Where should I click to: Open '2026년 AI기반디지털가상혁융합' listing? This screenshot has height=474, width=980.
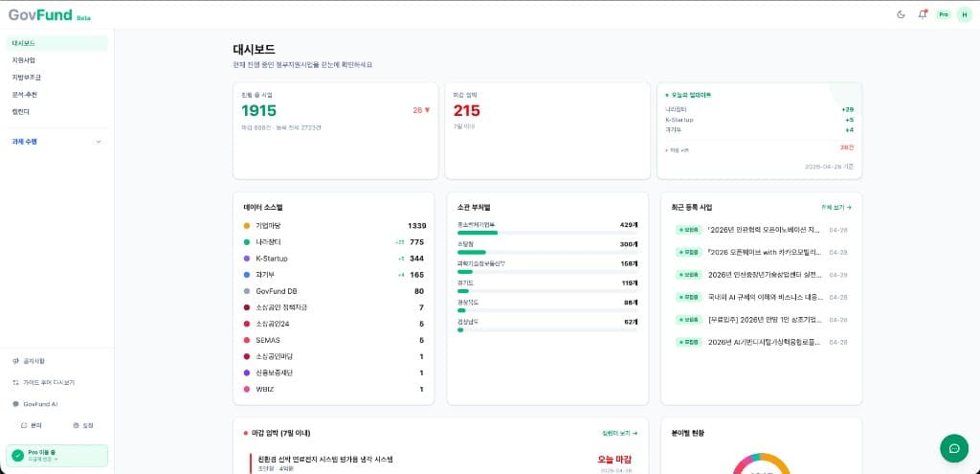point(763,342)
